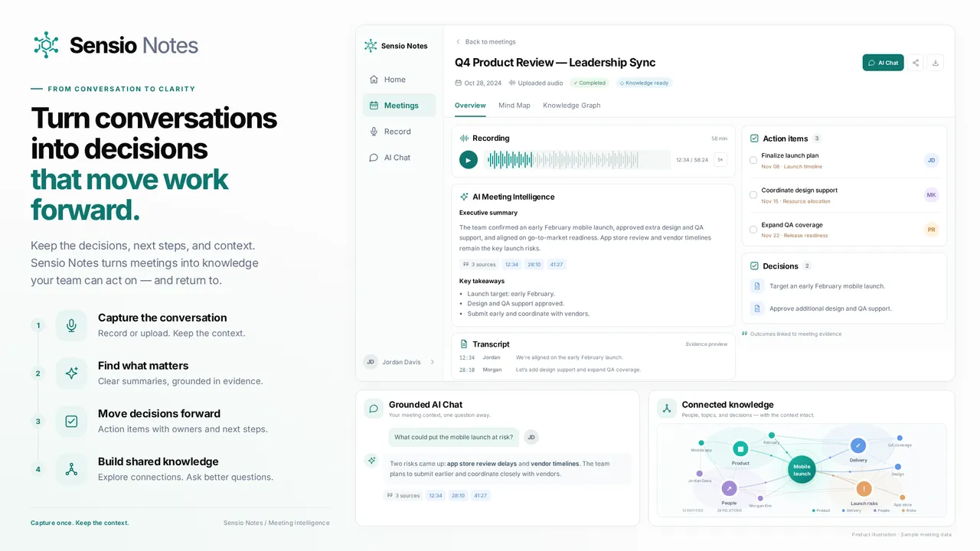Click document icon for 'Target an early February' decision

757,286
